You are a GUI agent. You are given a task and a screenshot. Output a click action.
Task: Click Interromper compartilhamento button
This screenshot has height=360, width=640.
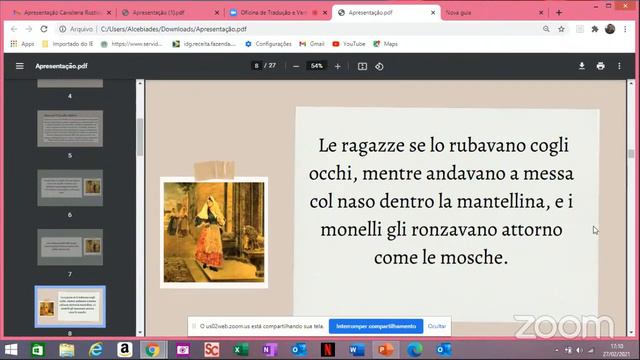[376, 326]
